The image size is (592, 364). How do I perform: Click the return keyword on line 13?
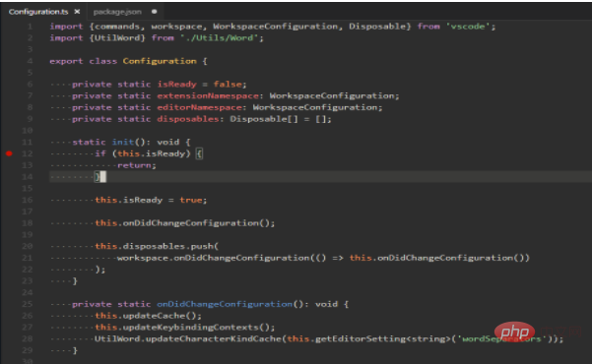(x=134, y=165)
